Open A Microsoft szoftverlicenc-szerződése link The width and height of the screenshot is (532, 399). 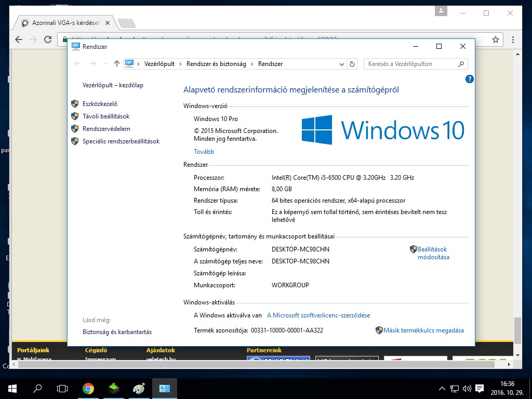click(318, 315)
